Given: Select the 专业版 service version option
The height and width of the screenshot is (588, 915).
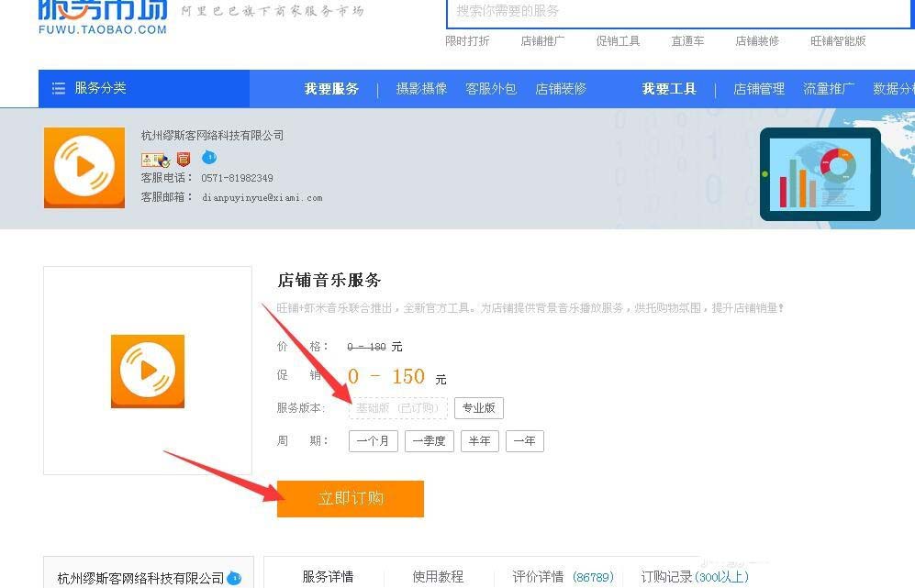Looking at the screenshot, I should (x=478, y=408).
